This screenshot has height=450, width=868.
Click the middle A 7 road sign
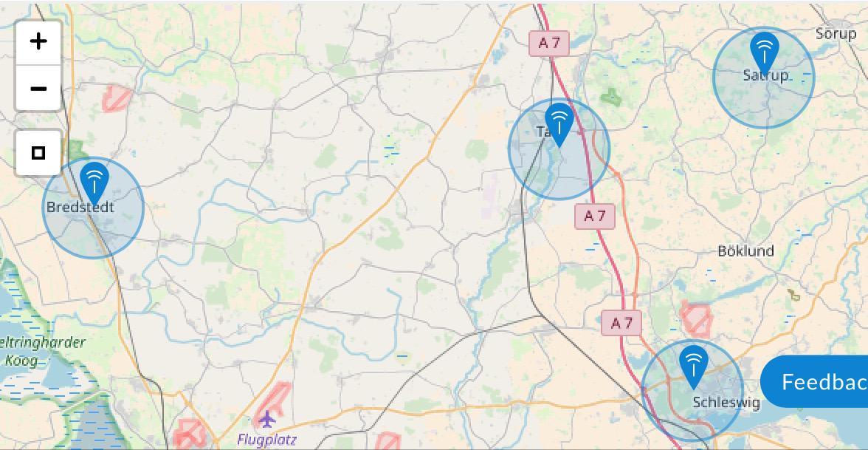(x=595, y=216)
